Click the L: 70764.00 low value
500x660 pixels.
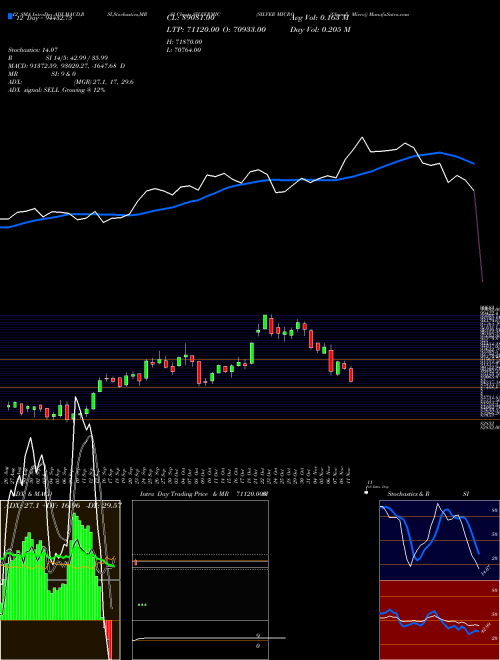[184, 50]
